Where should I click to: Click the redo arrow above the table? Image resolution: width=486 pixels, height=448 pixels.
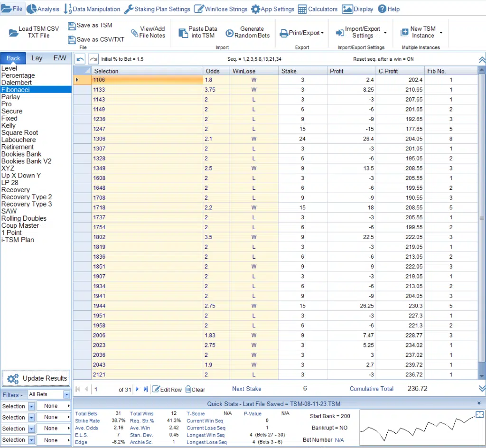click(93, 59)
